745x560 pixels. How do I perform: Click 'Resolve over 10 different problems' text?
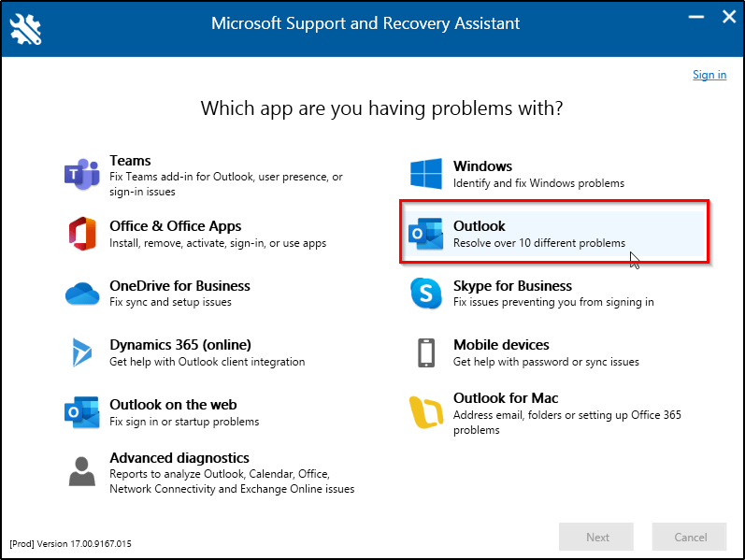click(539, 243)
